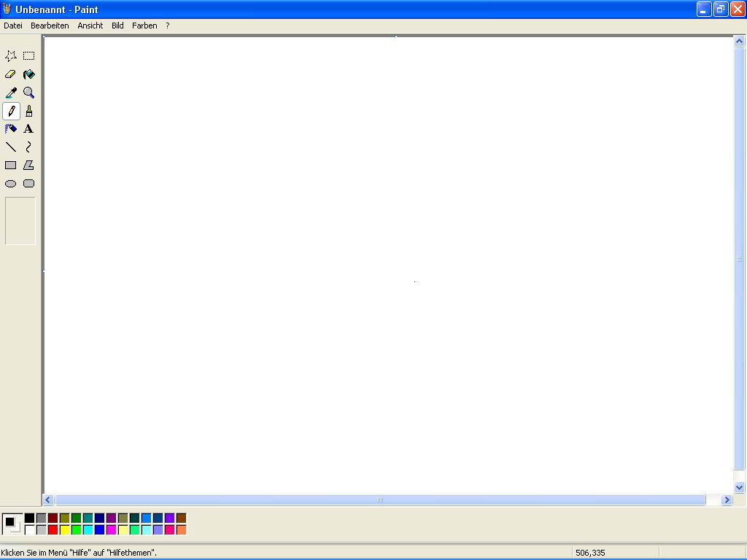
Task: Click the vertical scrollbar up arrow
Action: (740, 42)
